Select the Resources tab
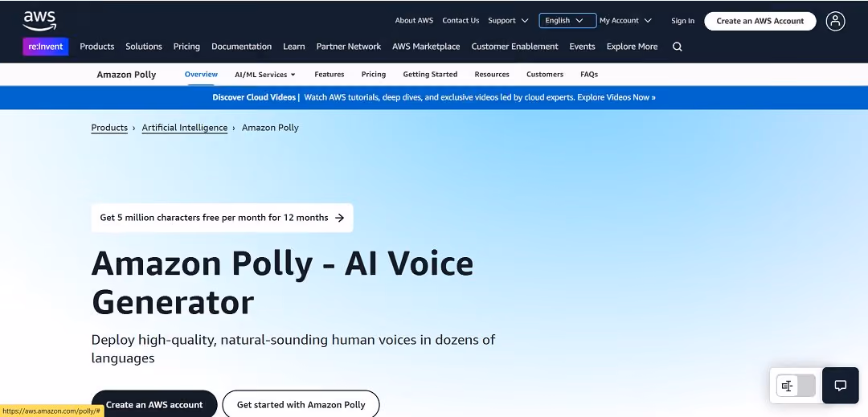868x417 pixels. 492,74
